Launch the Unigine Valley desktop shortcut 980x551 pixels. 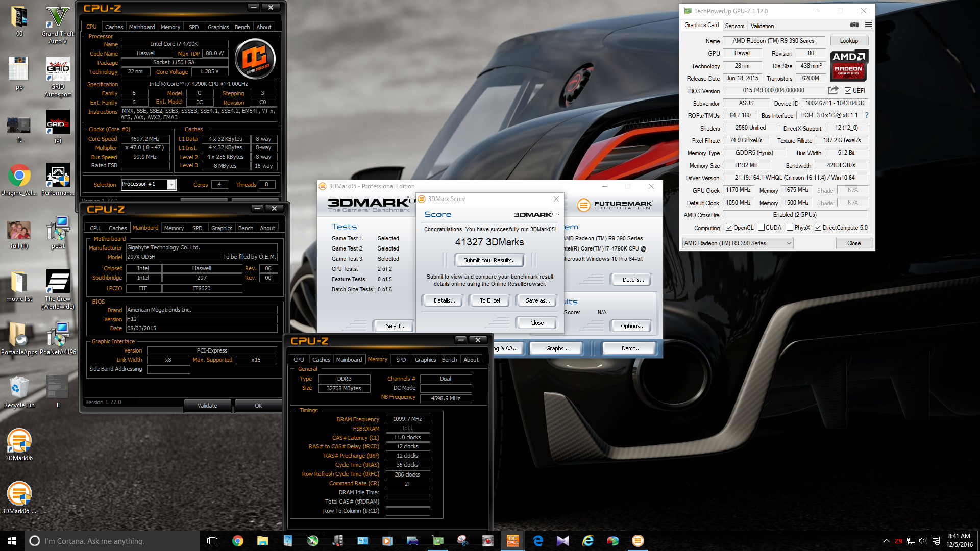point(19,180)
